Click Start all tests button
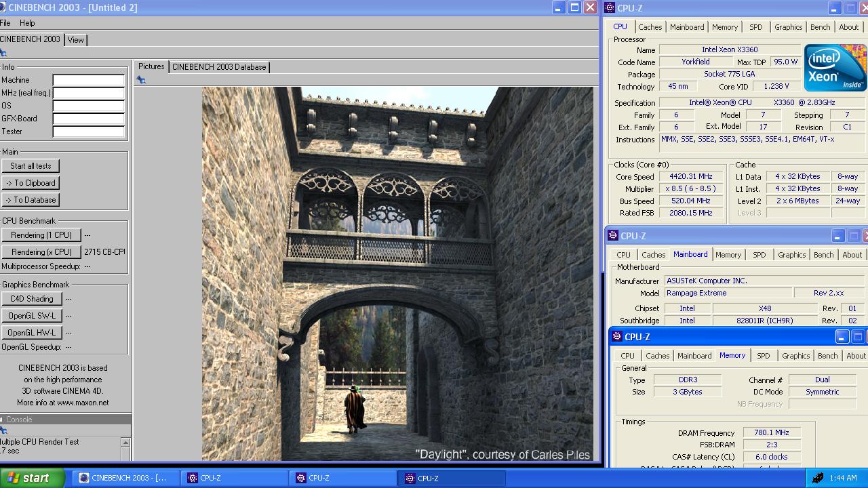Screen dimensions: 868x488 coord(31,166)
